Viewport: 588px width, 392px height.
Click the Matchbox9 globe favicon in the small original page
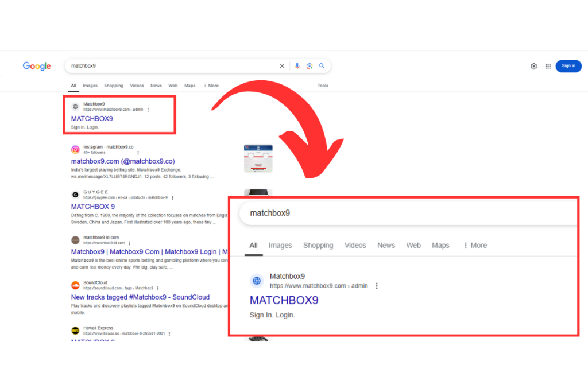pyautogui.click(x=75, y=107)
